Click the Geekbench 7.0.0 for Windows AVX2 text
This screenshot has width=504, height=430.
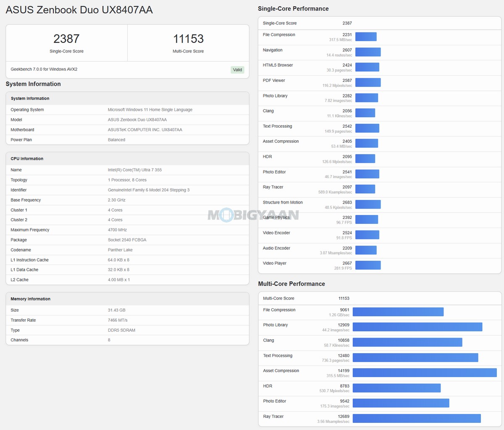(44, 69)
